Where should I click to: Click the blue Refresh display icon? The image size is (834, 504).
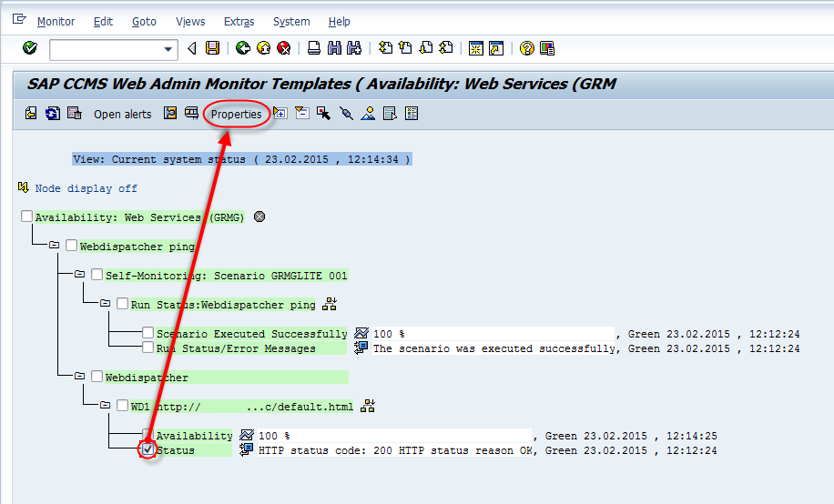coord(53,113)
